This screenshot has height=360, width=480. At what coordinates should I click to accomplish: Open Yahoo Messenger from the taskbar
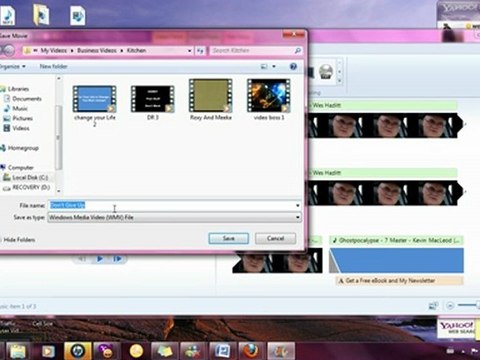click(x=107, y=352)
